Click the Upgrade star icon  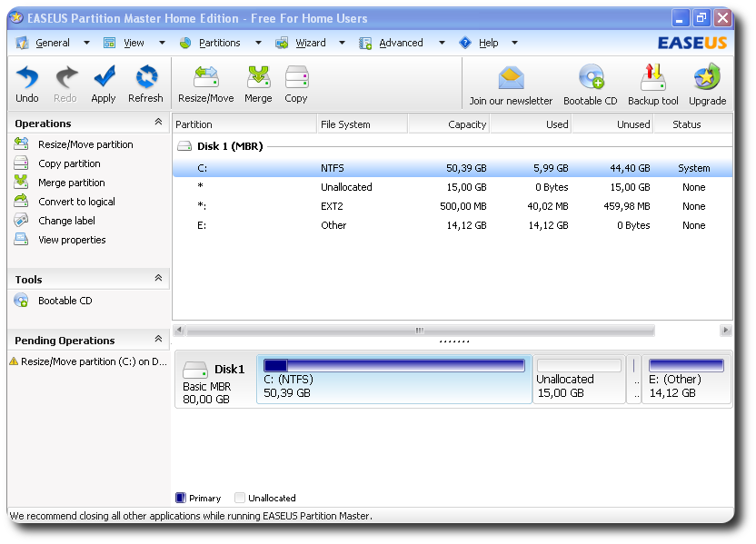tap(707, 77)
